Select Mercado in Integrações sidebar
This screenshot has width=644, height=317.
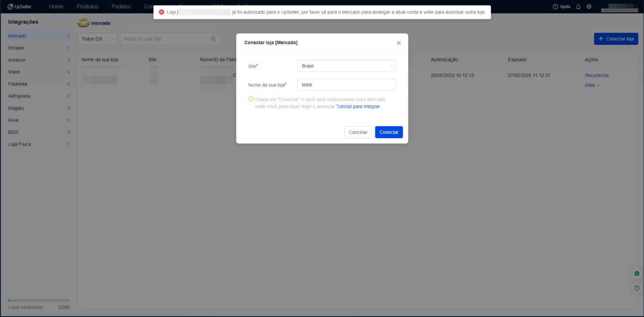click(39, 36)
